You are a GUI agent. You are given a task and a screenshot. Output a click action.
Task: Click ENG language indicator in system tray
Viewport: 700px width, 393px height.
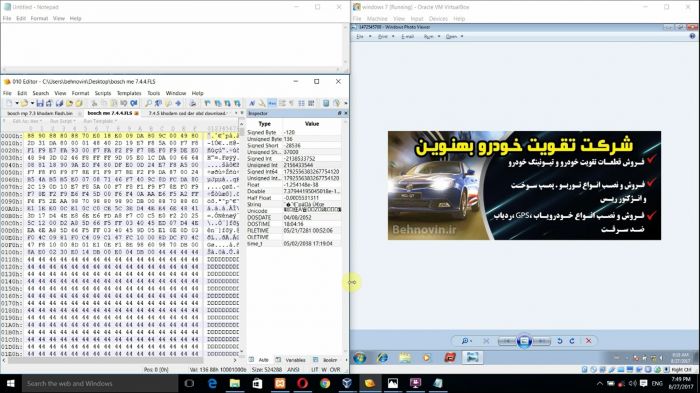[x=657, y=384]
